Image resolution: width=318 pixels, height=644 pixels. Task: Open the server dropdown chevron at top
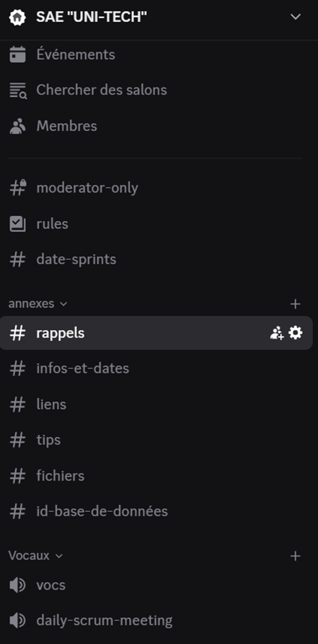pos(295,17)
